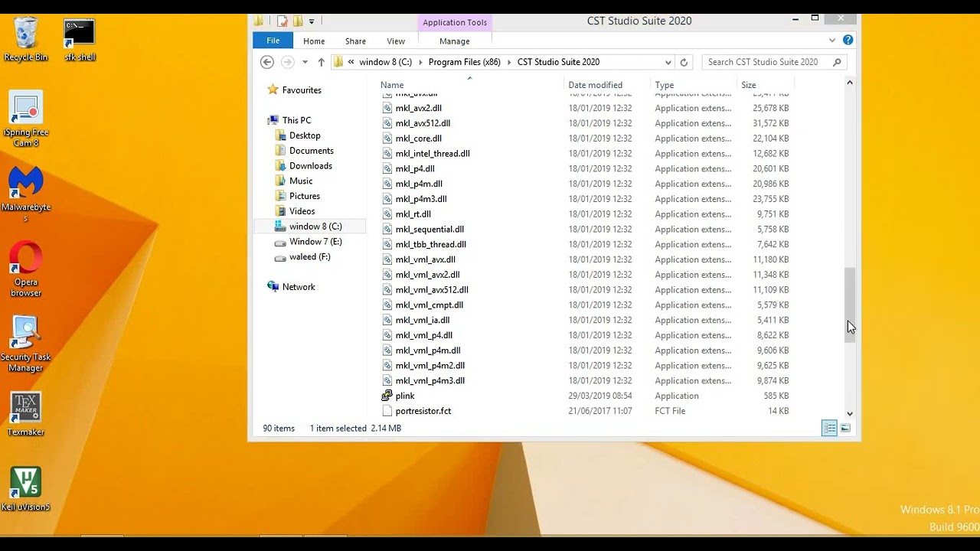Open the Network location
The height and width of the screenshot is (551, 980).
tap(299, 287)
